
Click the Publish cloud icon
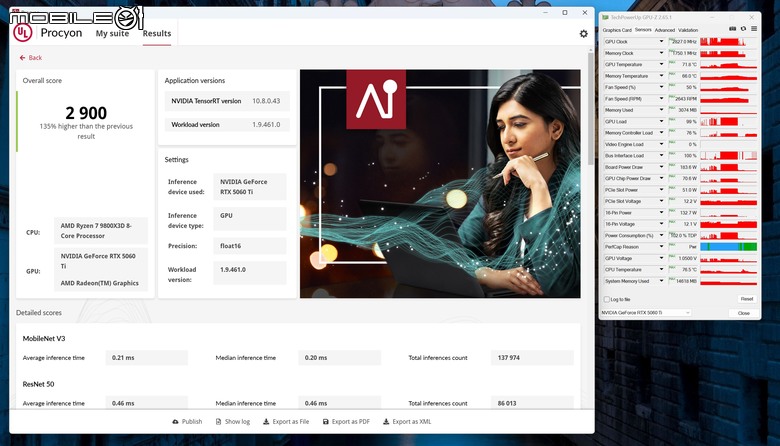(175, 422)
